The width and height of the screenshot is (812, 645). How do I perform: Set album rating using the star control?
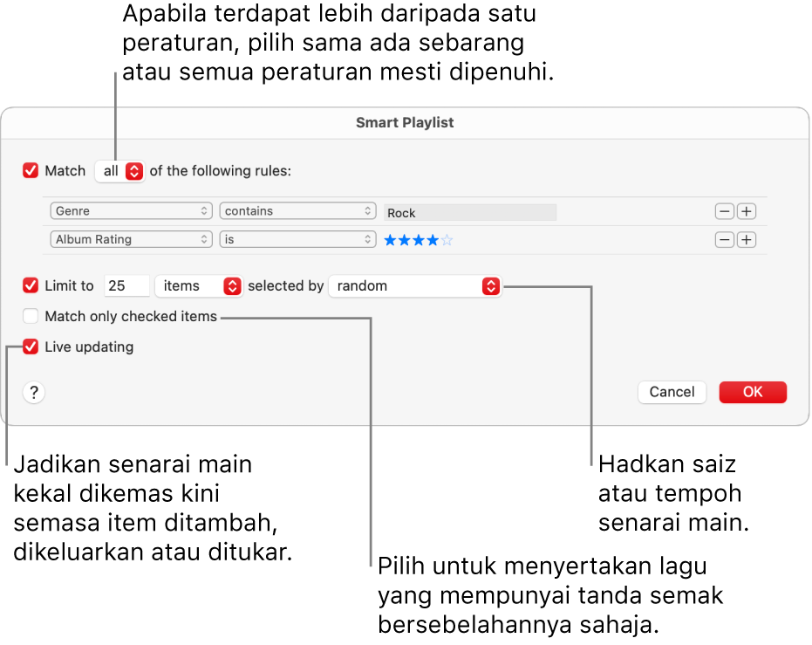pyautogui.click(x=419, y=240)
